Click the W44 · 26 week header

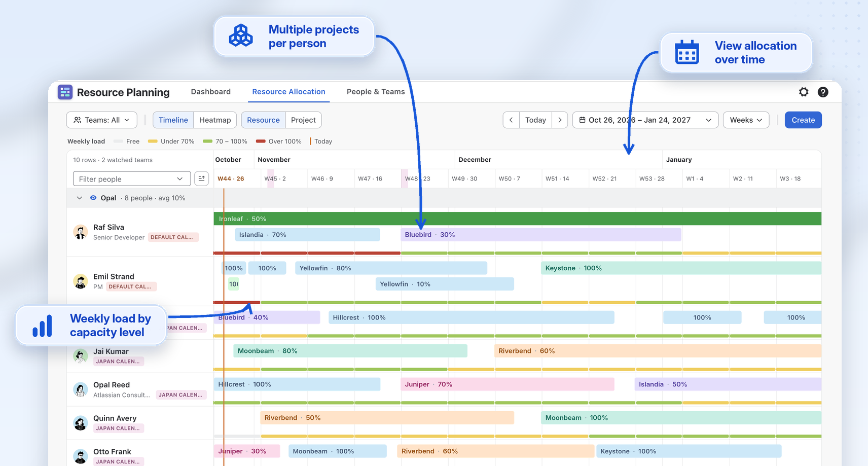pyautogui.click(x=231, y=178)
